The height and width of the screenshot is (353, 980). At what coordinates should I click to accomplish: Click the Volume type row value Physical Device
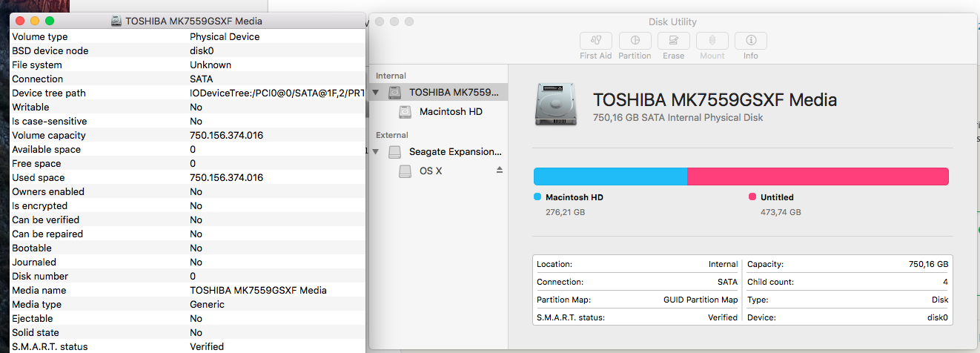tap(225, 36)
